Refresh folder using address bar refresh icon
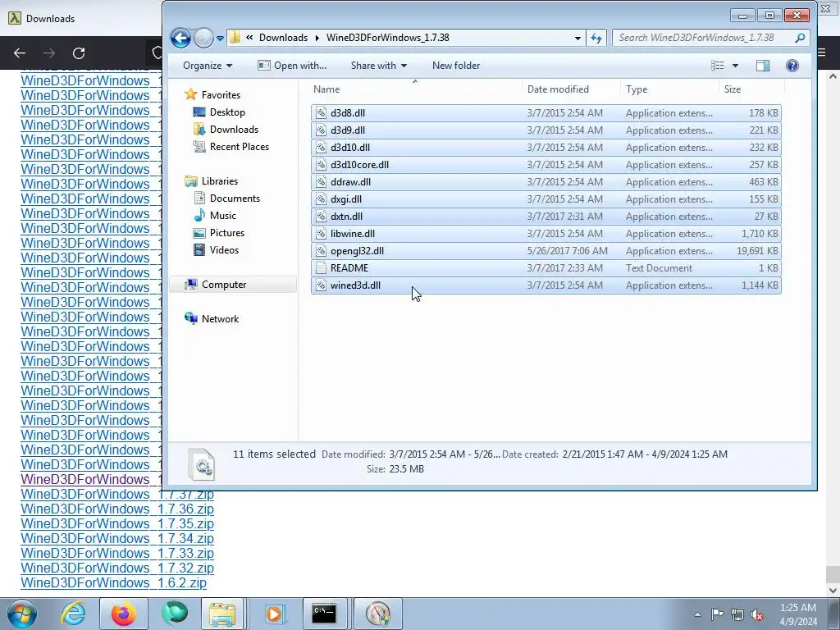This screenshot has width=840, height=630. 596,38
